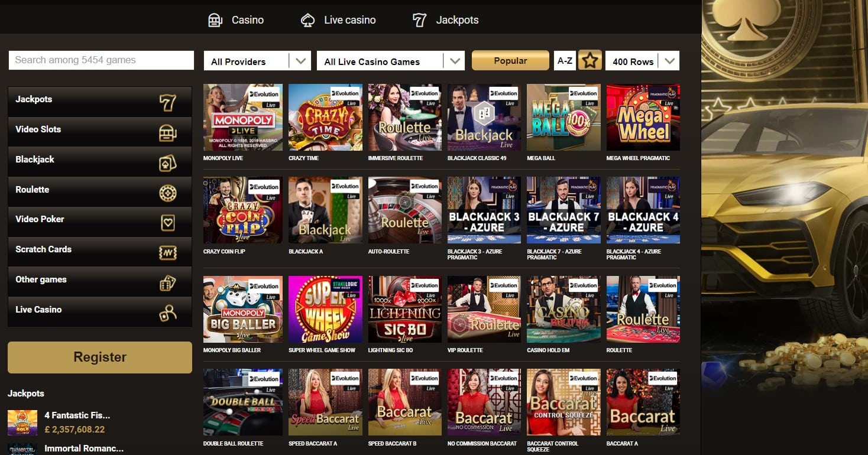The image size is (868, 455).
Task: Open Casino Hold Em thumbnail
Action: (563, 309)
